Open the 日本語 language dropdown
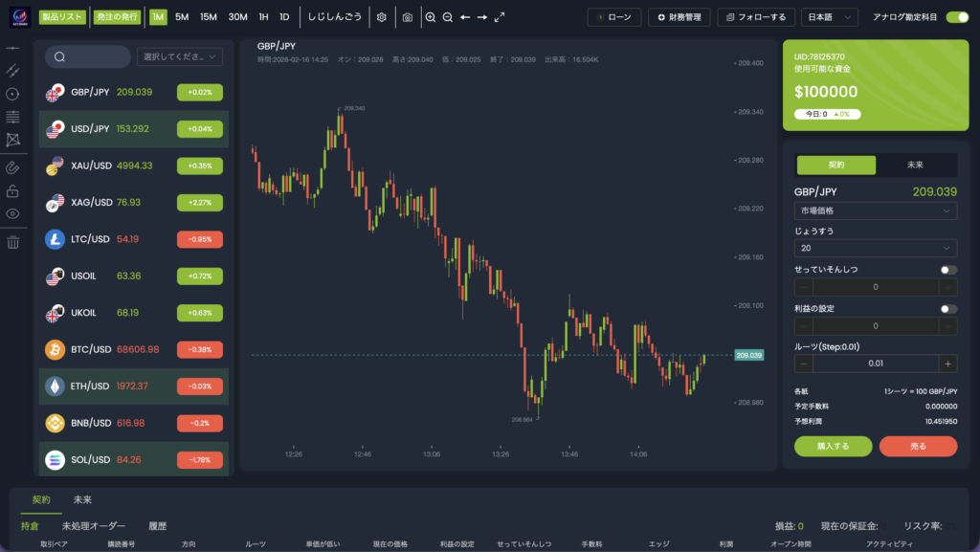Viewport: 980px width, 552px height. coord(829,17)
